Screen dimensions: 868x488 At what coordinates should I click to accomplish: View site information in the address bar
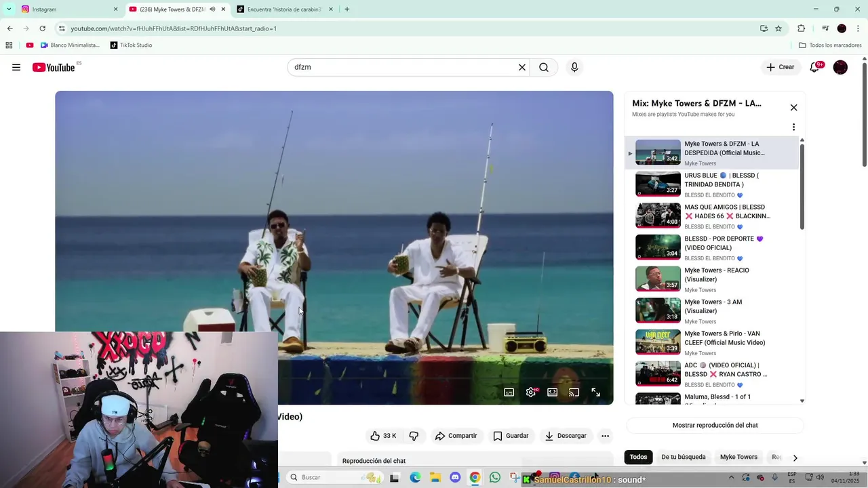62,28
